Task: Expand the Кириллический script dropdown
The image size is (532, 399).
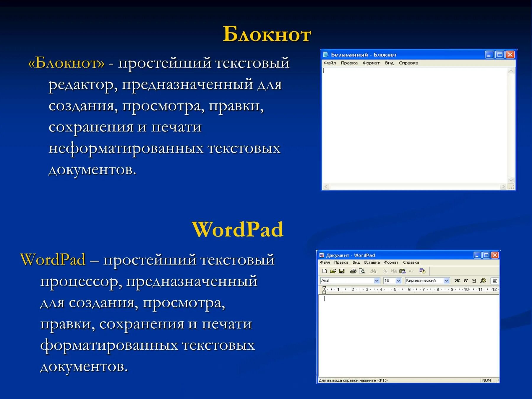Action: 447,280
